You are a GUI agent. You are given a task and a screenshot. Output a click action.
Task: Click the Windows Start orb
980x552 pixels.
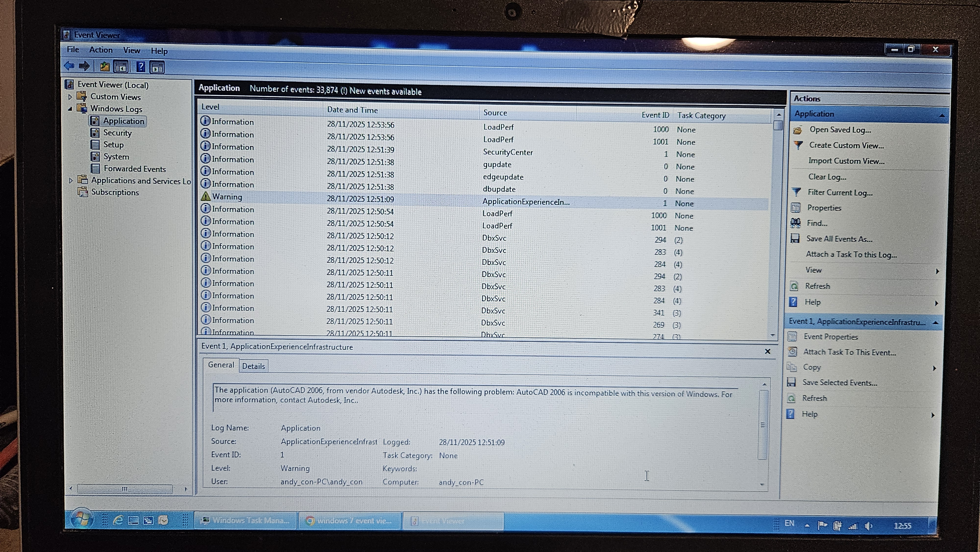81,518
